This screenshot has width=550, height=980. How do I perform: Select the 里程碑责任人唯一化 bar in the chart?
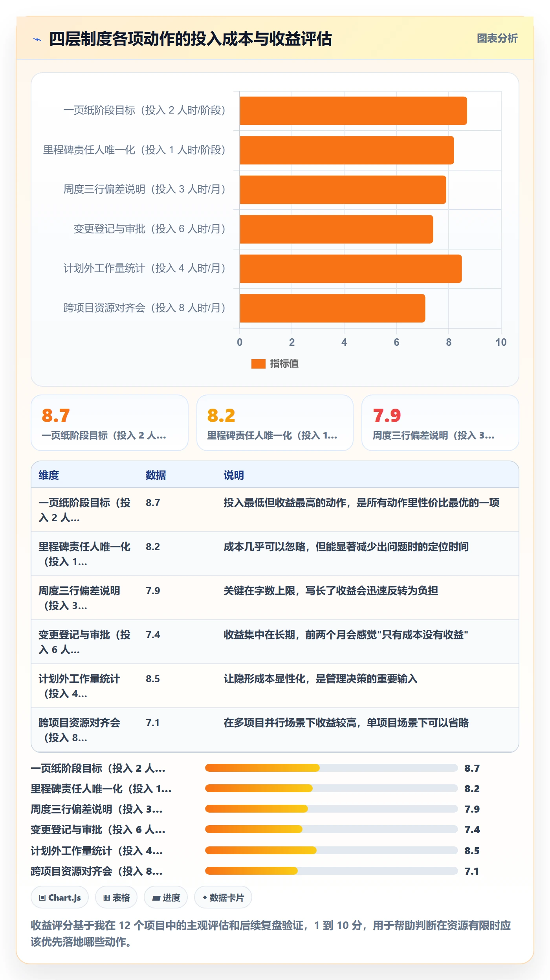pyautogui.click(x=346, y=150)
